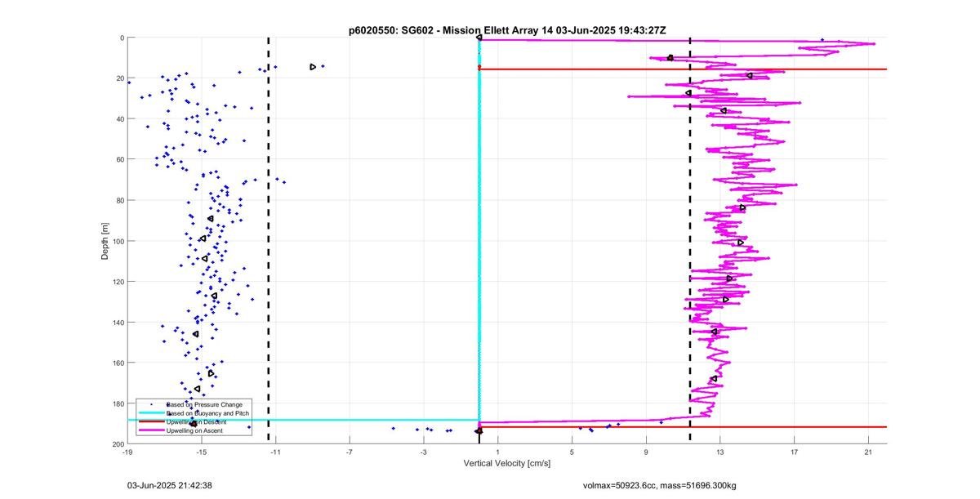Click depth-axis tick label '160'
The image size is (980, 499).
coord(117,363)
